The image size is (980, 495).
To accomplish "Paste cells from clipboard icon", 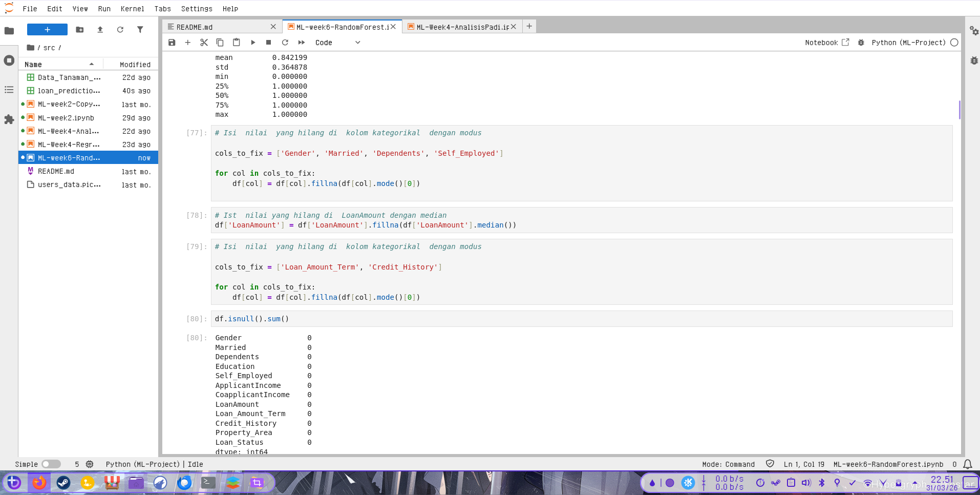I will tap(236, 43).
